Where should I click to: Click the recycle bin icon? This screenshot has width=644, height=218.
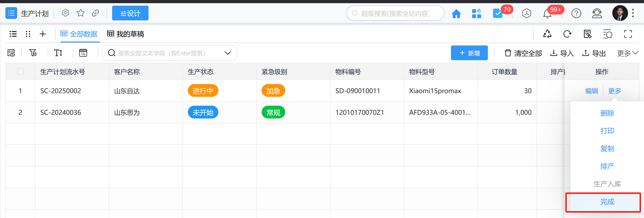coord(547,34)
